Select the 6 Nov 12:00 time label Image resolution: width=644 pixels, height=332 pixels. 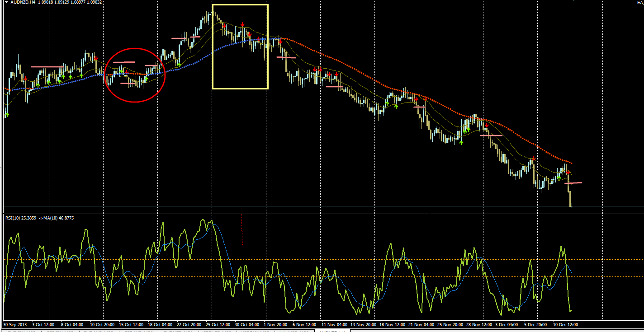click(304, 324)
